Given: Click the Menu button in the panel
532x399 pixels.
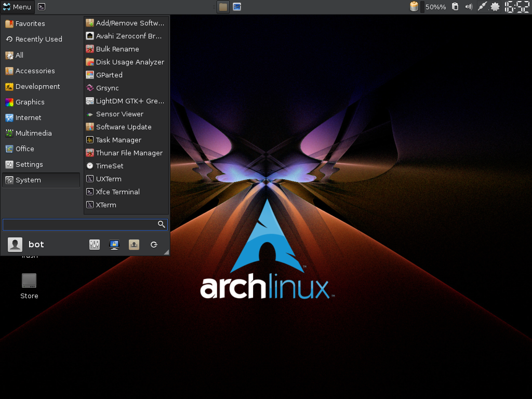Looking at the screenshot, I should (17, 7).
